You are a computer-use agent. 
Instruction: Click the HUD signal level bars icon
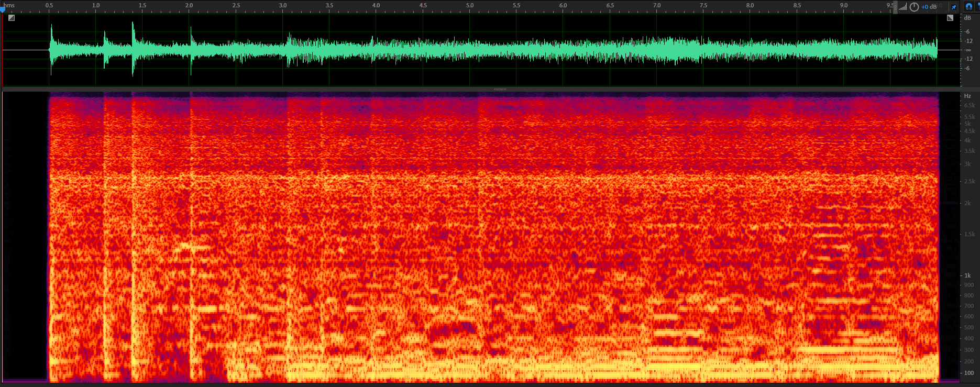coord(902,7)
